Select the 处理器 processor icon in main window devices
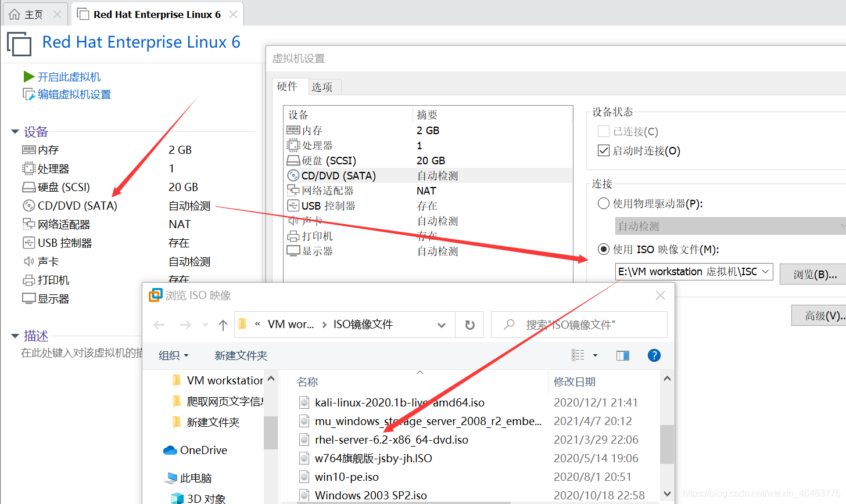Image resolution: width=846 pixels, height=504 pixels. (x=29, y=168)
